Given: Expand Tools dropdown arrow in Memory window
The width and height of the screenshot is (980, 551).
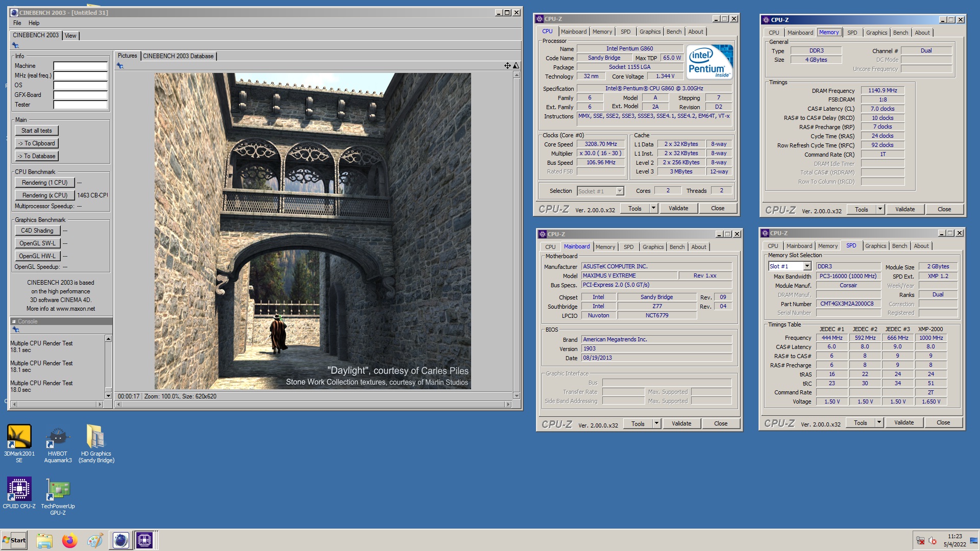Looking at the screenshot, I should pyautogui.click(x=880, y=209).
